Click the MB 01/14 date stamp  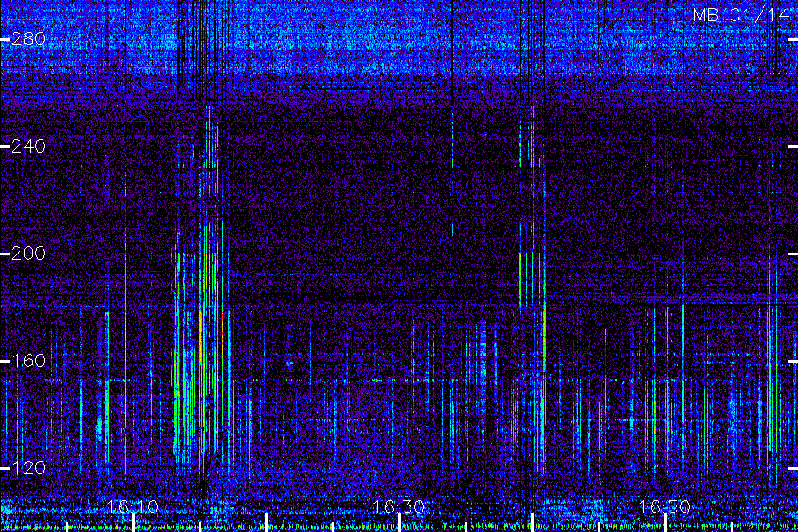click(x=741, y=15)
